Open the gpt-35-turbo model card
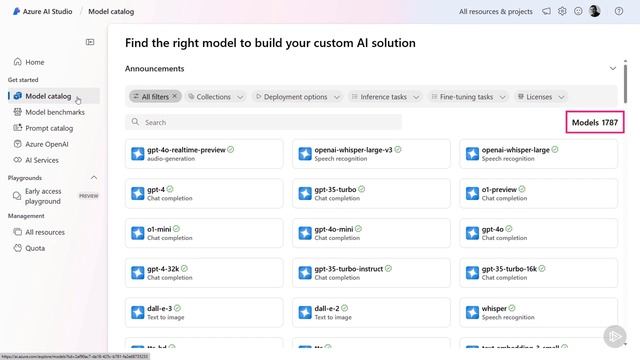 (371, 193)
